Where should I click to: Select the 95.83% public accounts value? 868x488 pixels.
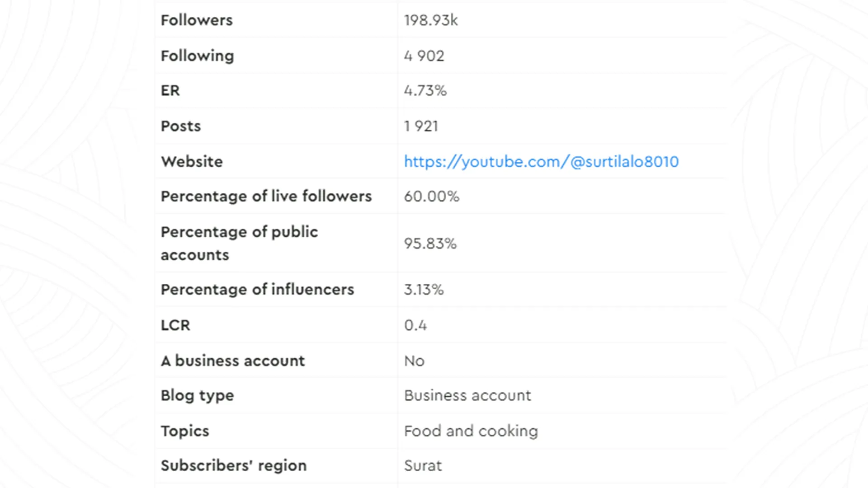point(430,244)
